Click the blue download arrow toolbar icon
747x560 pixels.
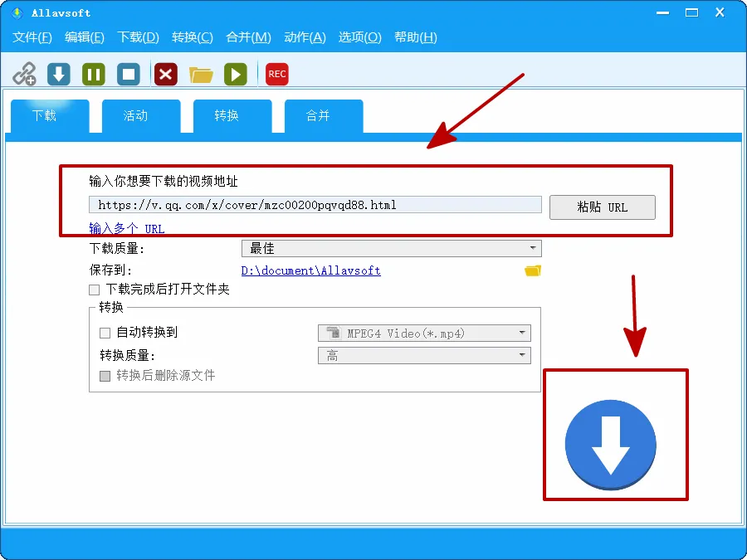(59, 74)
